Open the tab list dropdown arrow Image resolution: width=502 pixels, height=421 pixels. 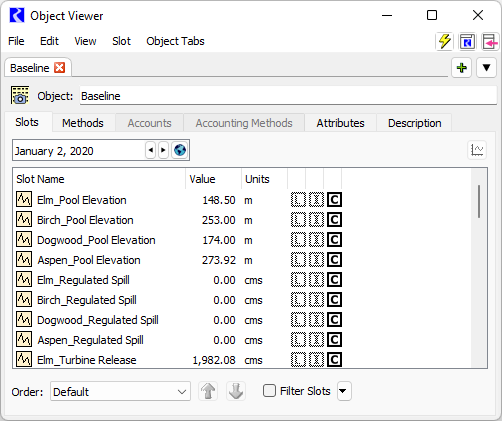(x=486, y=68)
